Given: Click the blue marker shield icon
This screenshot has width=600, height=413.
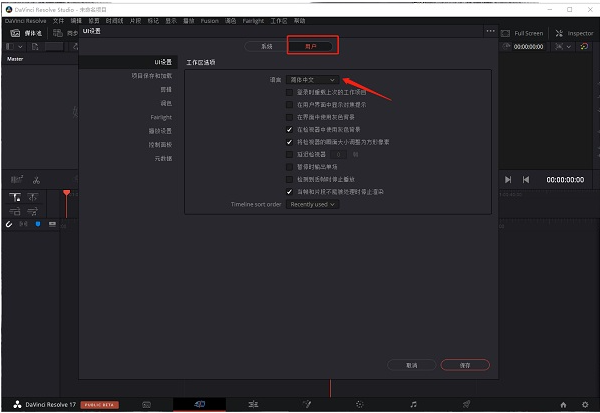Looking at the screenshot, I should click(38, 224).
